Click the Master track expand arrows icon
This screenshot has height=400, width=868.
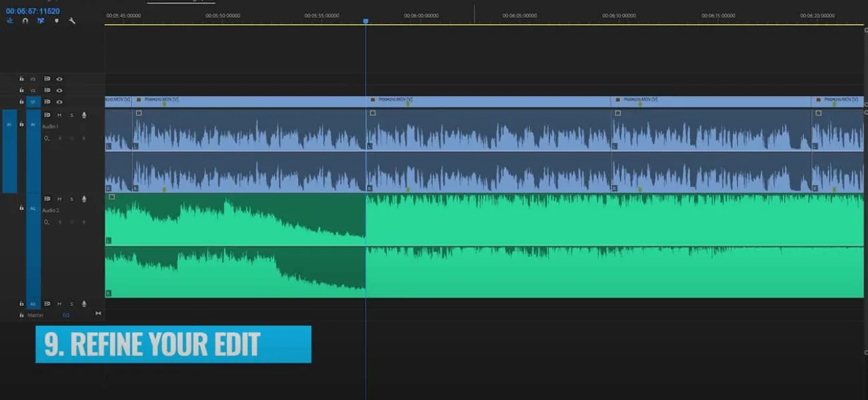coord(98,313)
